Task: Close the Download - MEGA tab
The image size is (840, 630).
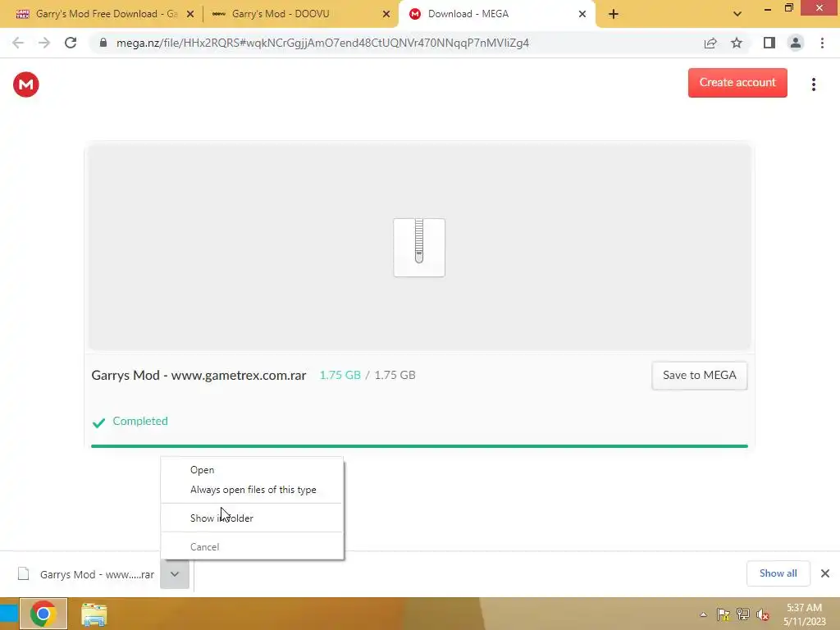Action: pos(582,14)
